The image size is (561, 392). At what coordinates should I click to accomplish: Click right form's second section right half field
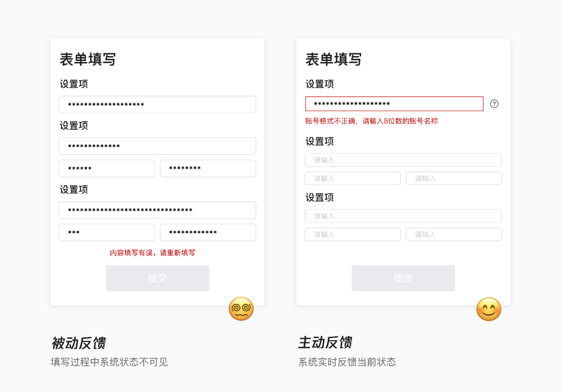pyautogui.click(x=454, y=178)
